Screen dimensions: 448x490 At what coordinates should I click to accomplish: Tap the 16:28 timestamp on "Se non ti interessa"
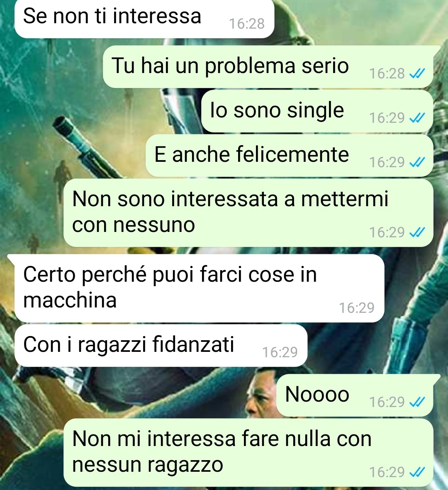tap(247, 24)
